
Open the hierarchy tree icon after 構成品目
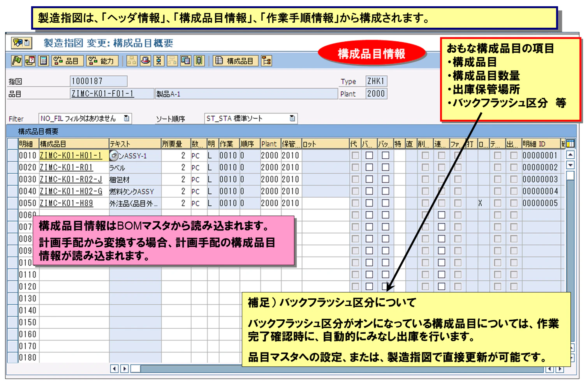(267, 61)
